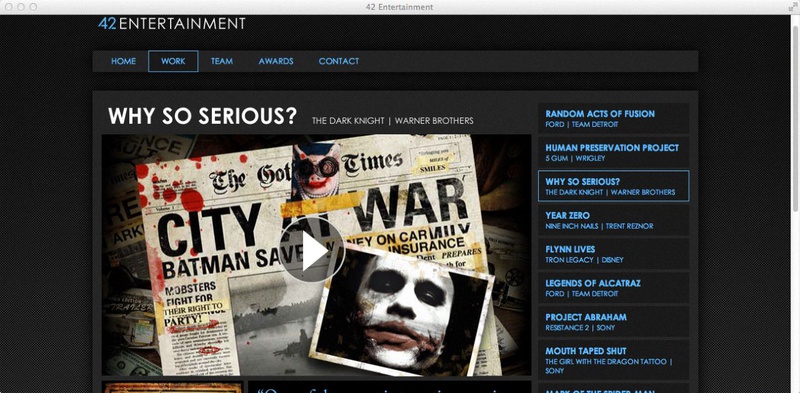Open the Home navigation tab
The width and height of the screenshot is (800, 393).
coord(123,61)
